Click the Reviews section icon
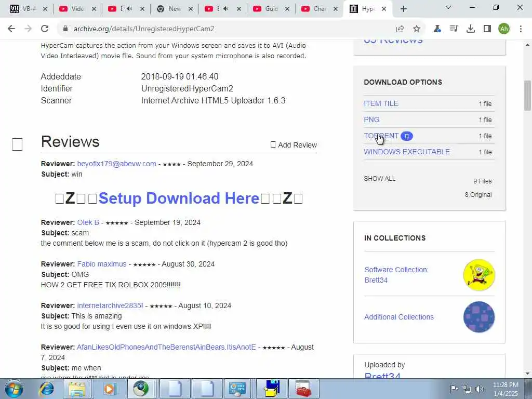 click(17, 144)
